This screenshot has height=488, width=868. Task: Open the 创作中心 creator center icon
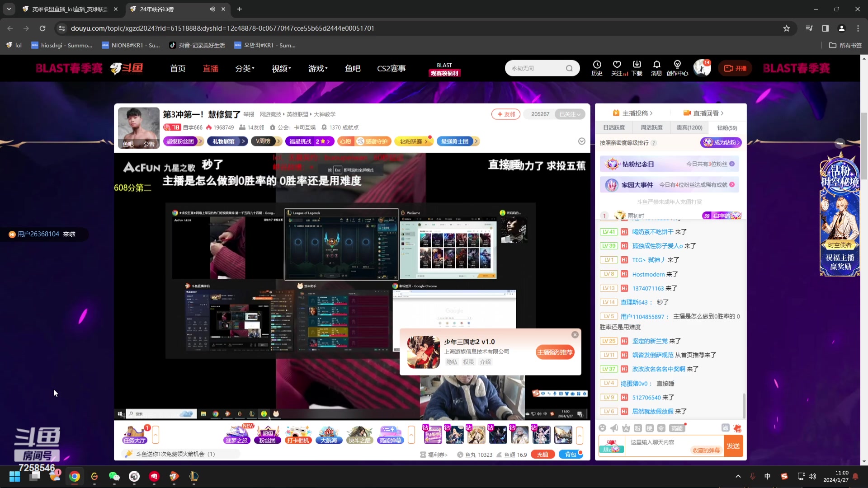pos(677,68)
